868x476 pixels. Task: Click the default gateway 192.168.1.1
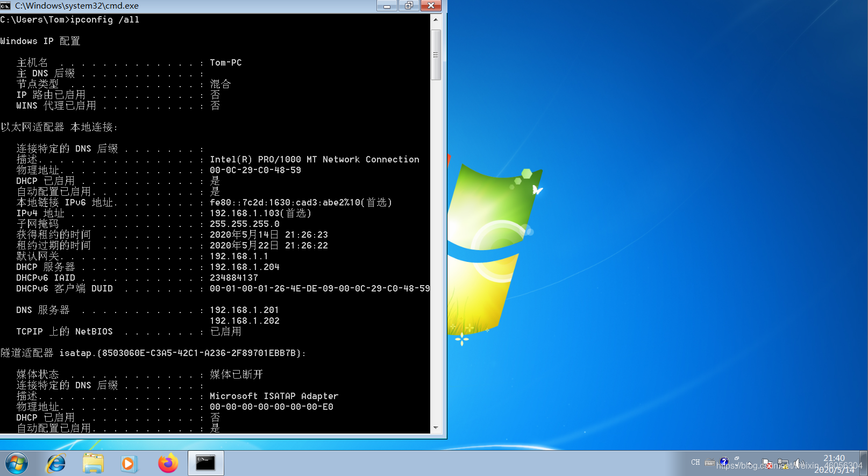[x=239, y=257]
